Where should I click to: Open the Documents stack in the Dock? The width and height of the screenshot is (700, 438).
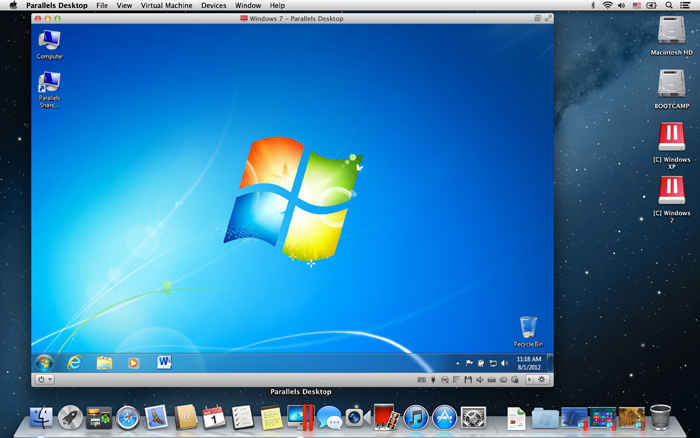tap(517, 418)
